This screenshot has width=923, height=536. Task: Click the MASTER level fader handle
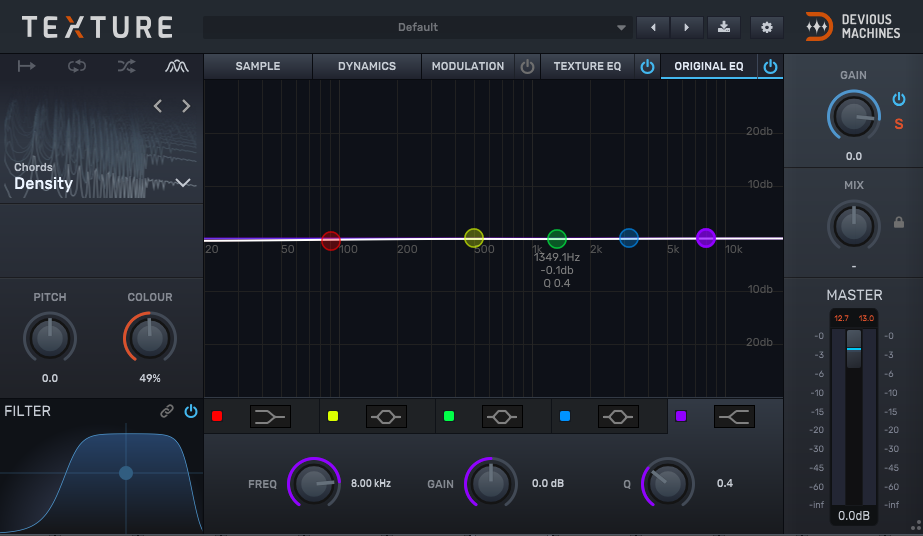coord(854,349)
